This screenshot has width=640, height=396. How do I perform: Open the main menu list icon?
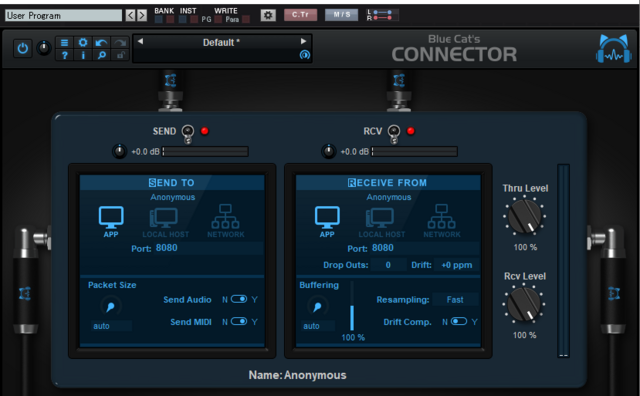64,42
